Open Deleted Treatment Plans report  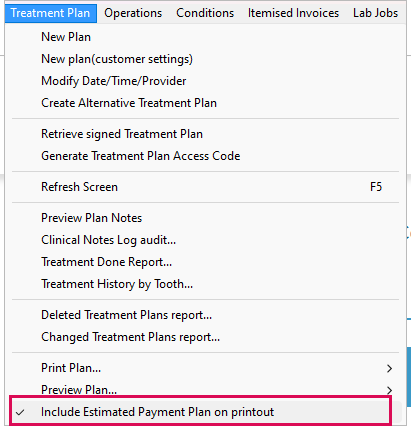[205, 315]
